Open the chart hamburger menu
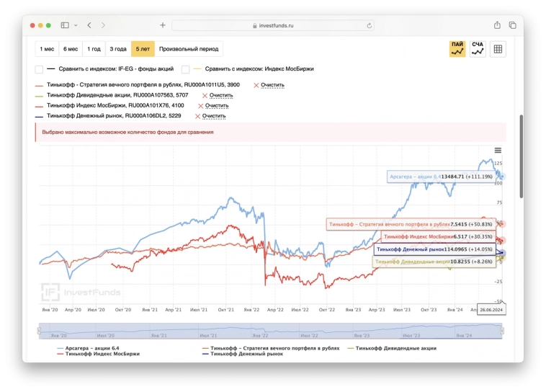The width and height of the screenshot is (546, 392). coord(498,151)
